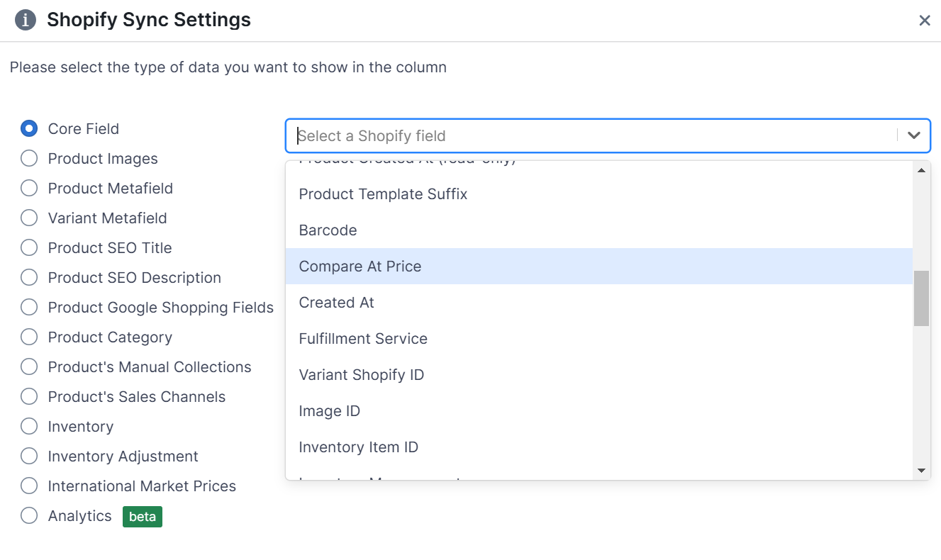The height and width of the screenshot is (560, 941).
Task: Choose Fulfillment Service from the dropdown
Action: (363, 338)
